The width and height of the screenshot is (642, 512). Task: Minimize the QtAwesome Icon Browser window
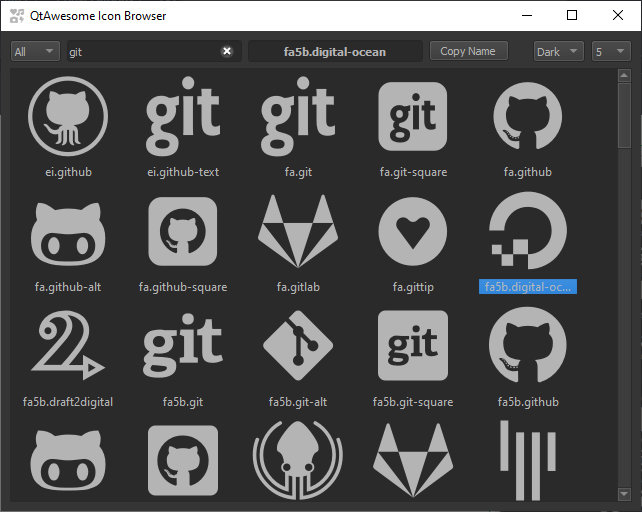527,15
